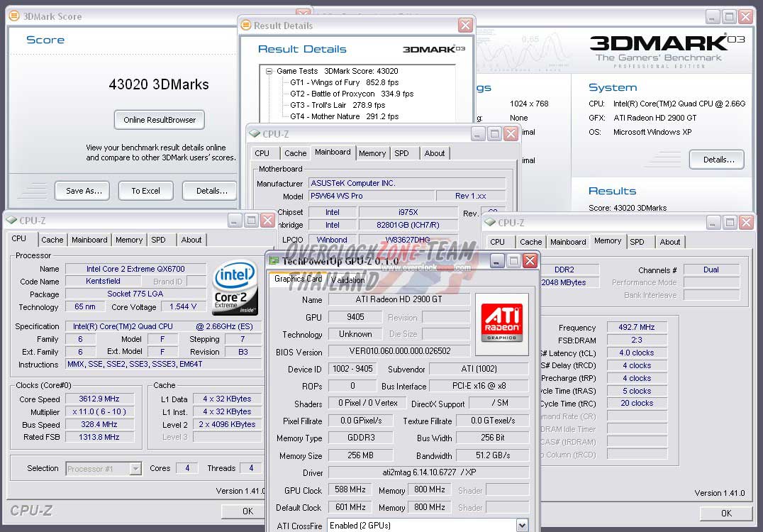Open Processor #1 selection dropdown

click(x=135, y=469)
